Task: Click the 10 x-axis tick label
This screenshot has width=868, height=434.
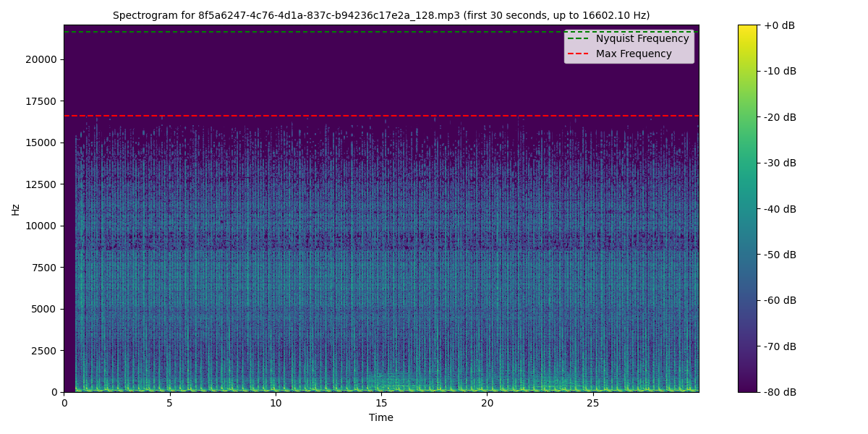Action: tap(276, 403)
